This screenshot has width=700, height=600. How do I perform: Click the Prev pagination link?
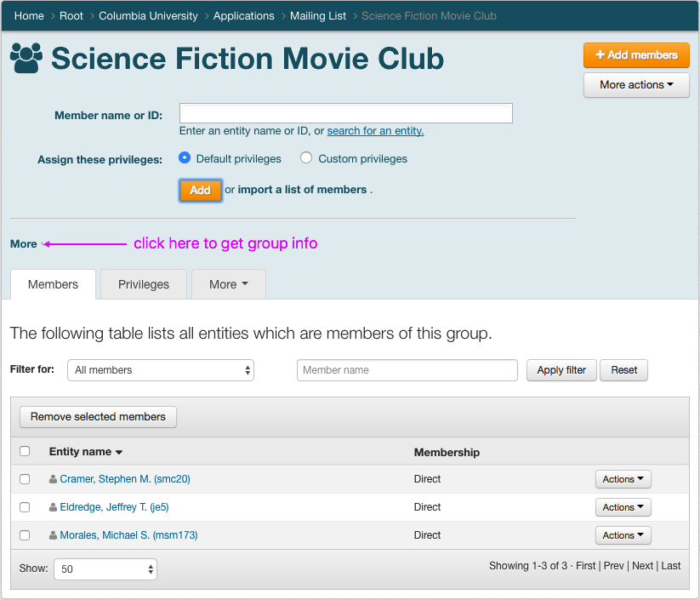click(x=614, y=566)
